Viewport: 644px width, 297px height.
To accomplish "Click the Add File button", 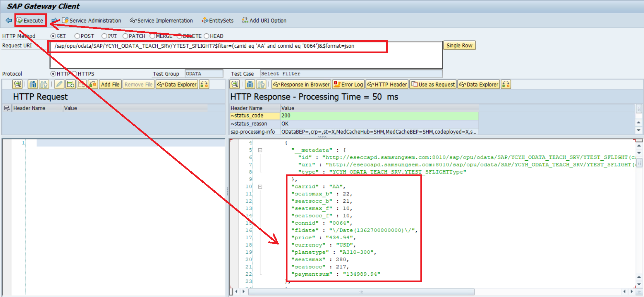I will (110, 84).
